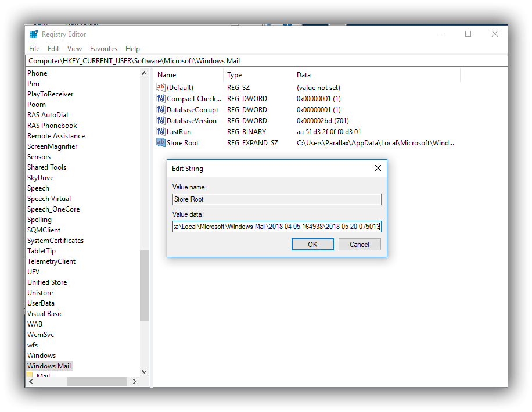
Task: Select the ScreenMagnifier key
Action: [x=52, y=146]
